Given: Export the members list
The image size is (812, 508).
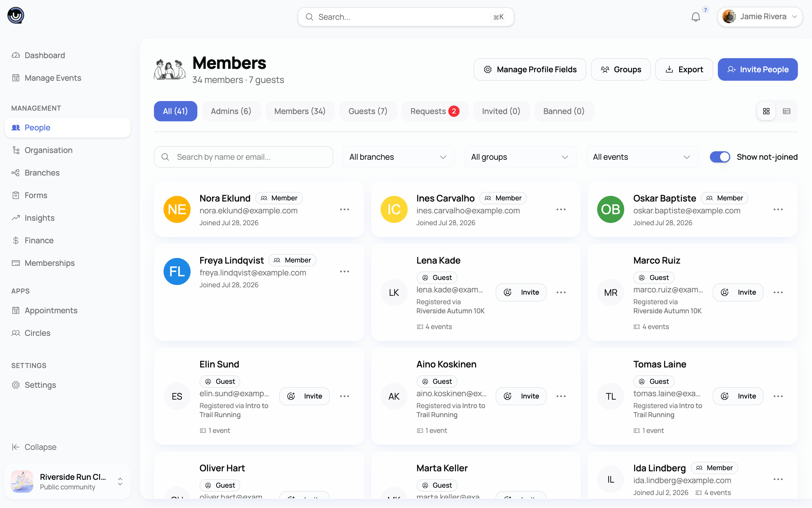Looking at the screenshot, I should 684,69.
